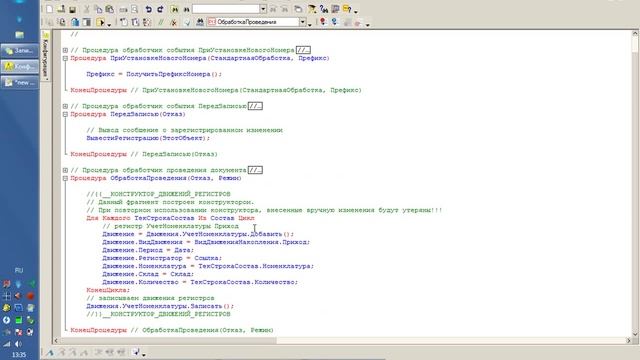This screenshot has width=640, height=360.
Task: Click the red circle tray icon
Action: [30, 296]
